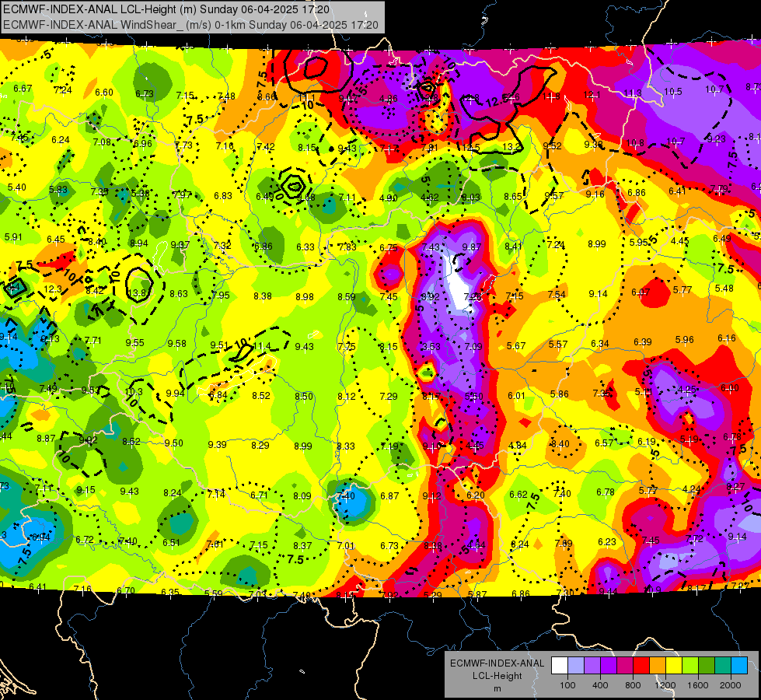Click the wind shear value 4.84
Image resolution: width=761 pixels, height=700 pixels.
pyautogui.click(x=518, y=445)
